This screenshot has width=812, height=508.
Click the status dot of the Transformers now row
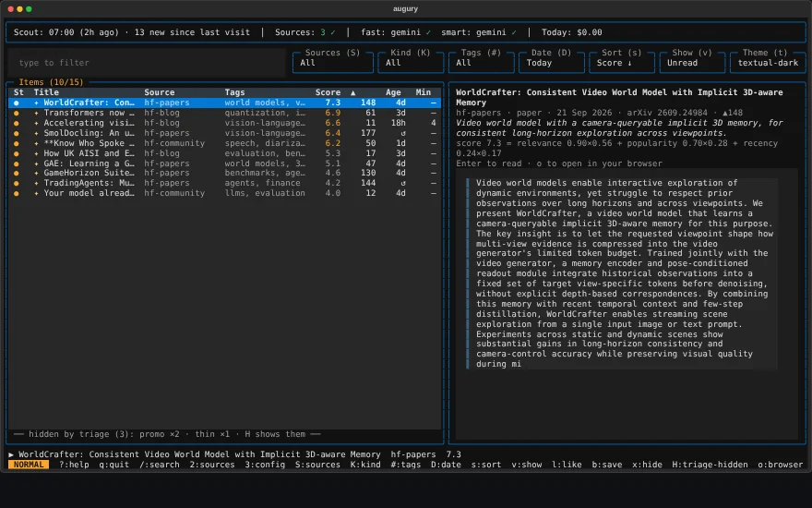(x=16, y=113)
